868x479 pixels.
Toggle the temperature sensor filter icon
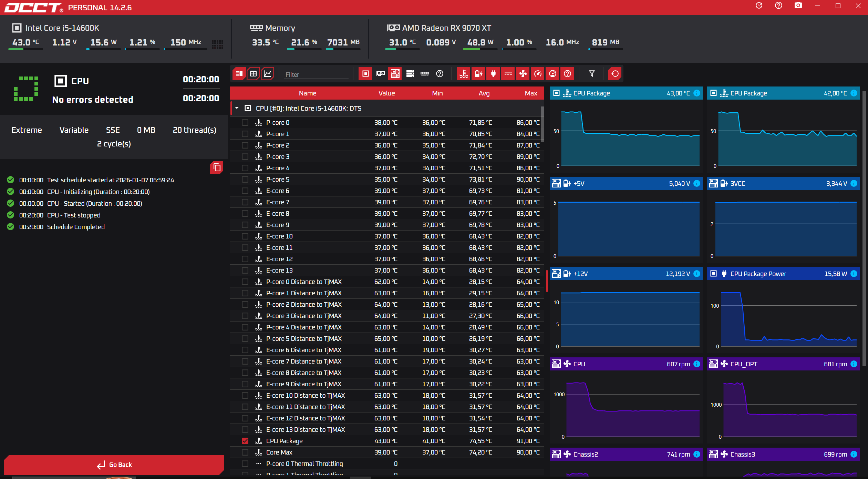tap(464, 74)
